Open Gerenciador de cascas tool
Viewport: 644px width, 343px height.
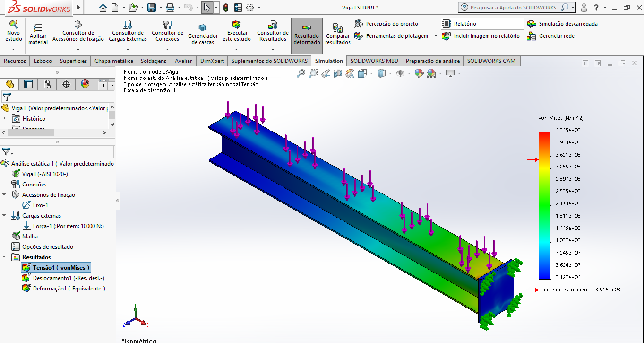[x=203, y=28]
